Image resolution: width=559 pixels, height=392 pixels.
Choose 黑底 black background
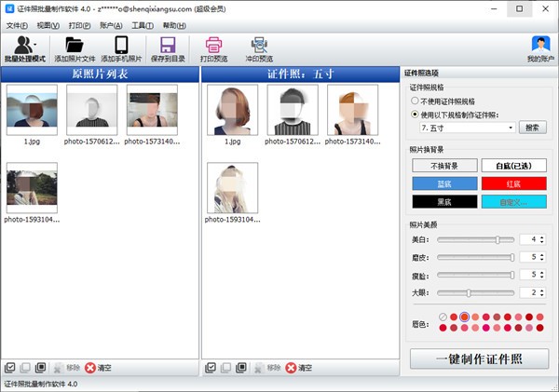444,202
